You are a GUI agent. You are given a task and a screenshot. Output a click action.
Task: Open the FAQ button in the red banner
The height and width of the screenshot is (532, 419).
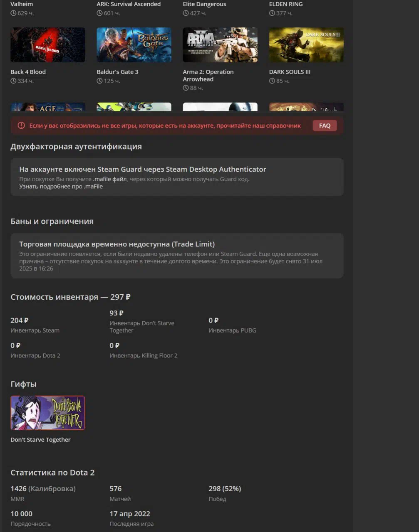(x=325, y=126)
